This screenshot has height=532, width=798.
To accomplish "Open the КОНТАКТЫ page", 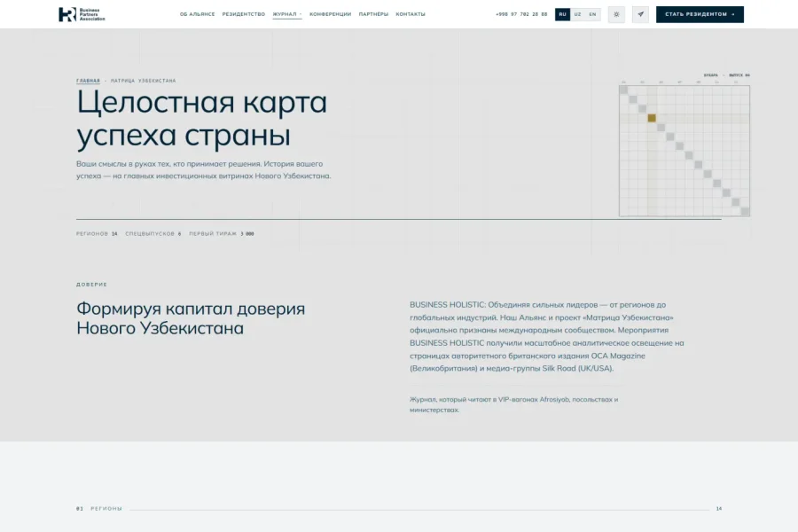I will 411,14.
